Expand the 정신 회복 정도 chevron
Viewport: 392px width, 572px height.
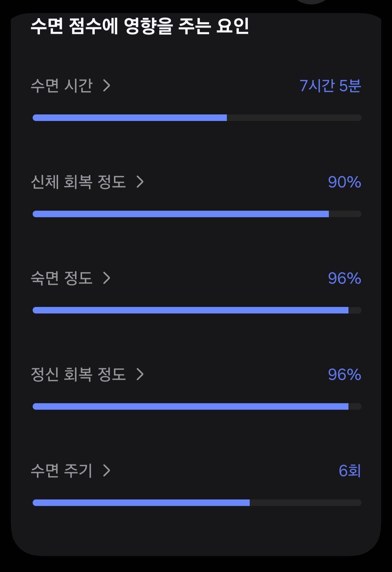coord(140,374)
